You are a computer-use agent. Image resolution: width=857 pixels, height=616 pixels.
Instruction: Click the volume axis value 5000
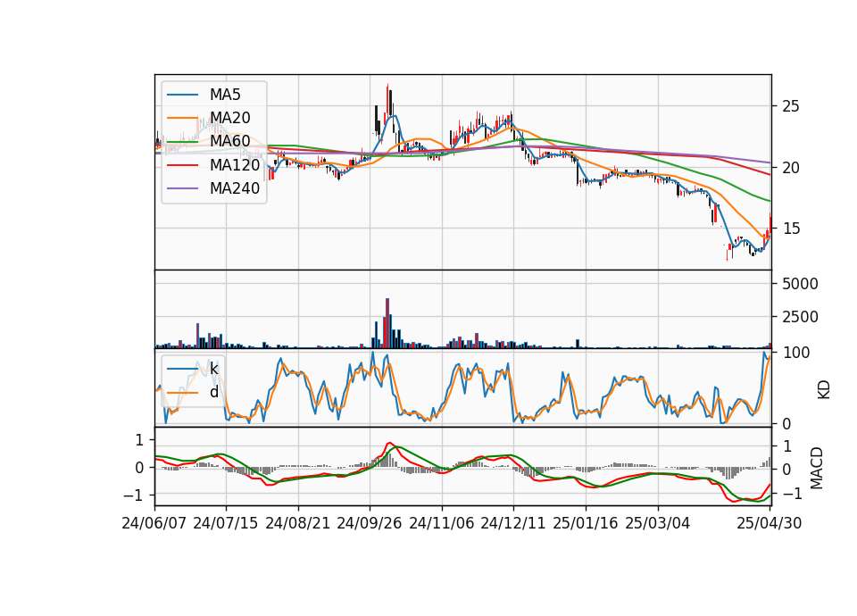point(800,284)
